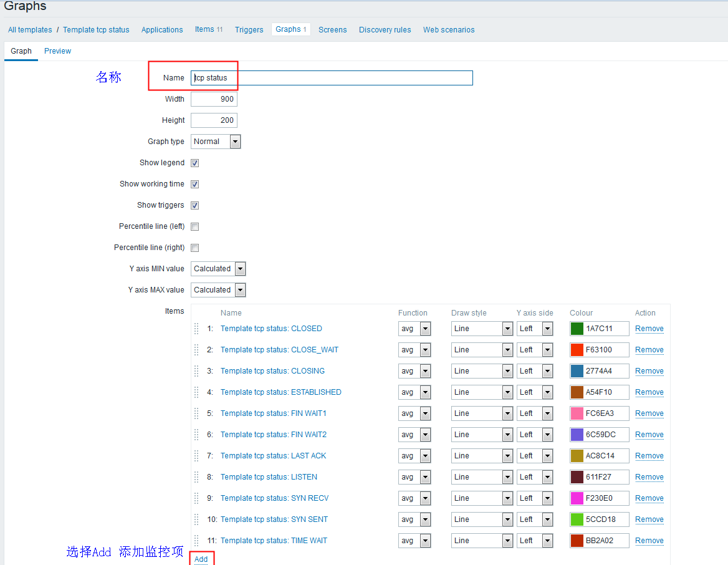Click drag handle beside ESTABLISHED item
The height and width of the screenshot is (565, 728).
click(x=196, y=392)
